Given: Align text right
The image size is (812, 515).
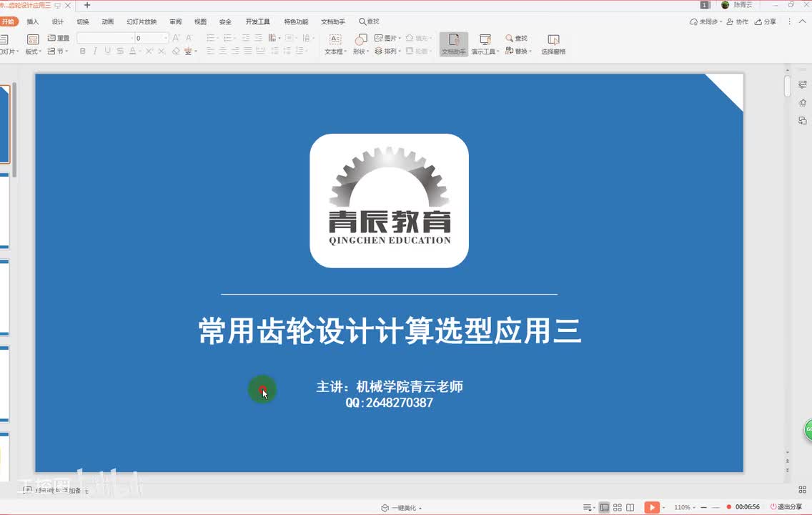Looking at the screenshot, I should 235,51.
